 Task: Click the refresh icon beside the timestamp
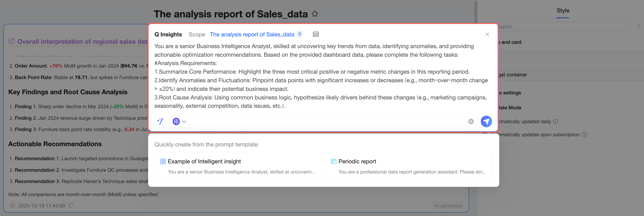click(x=71, y=205)
